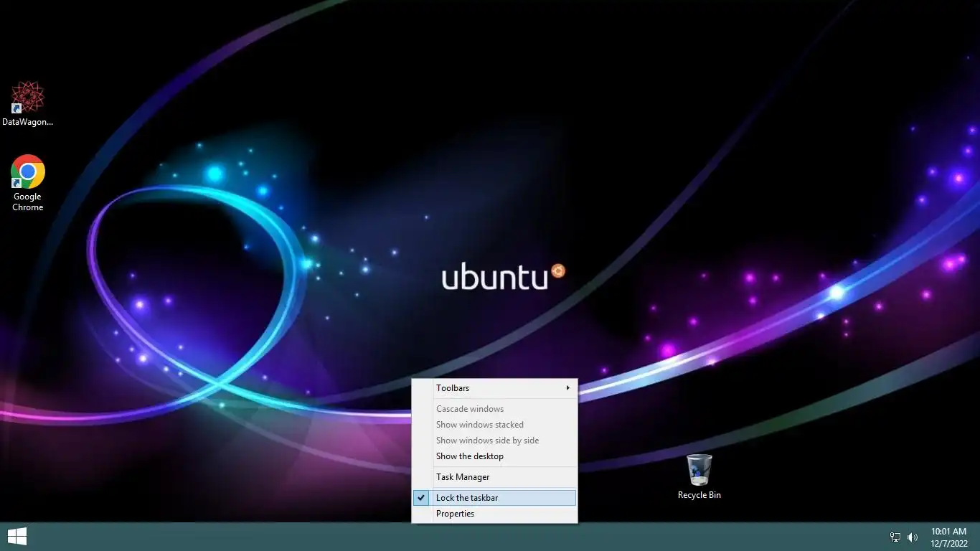Expand the Toolbars submenu
The width and height of the screenshot is (980, 551).
[x=495, y=388]
